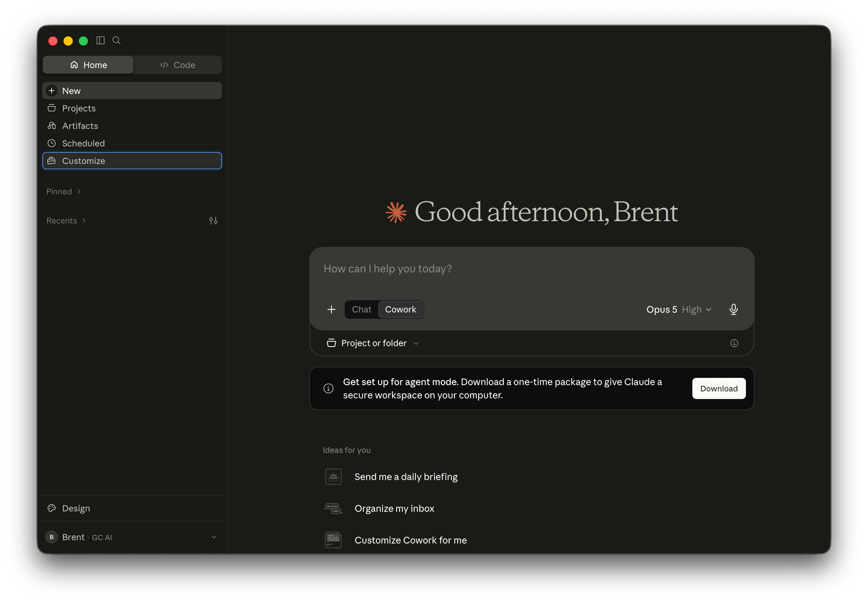Screen dimensions: 868x603
Task: Switch the composer to Chat mode
Action: pos(362,309)
